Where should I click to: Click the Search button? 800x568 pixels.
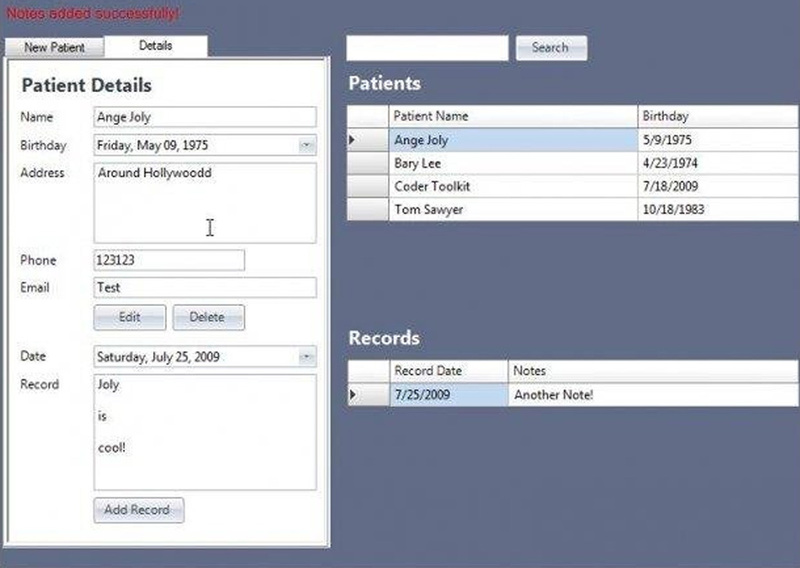coord(550,48)
